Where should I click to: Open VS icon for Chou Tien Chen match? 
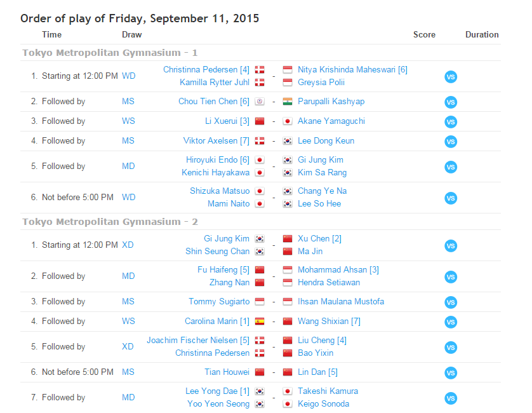point(451,102)
